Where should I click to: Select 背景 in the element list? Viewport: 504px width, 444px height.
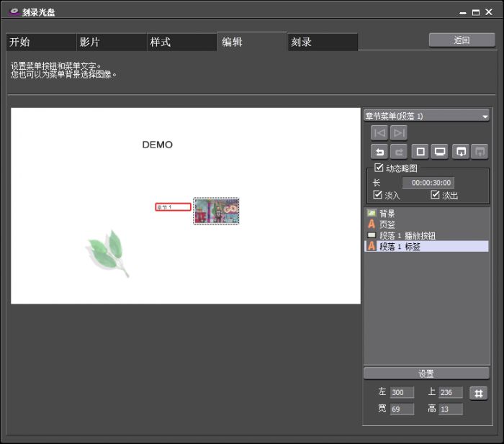(x=387, y=214)
